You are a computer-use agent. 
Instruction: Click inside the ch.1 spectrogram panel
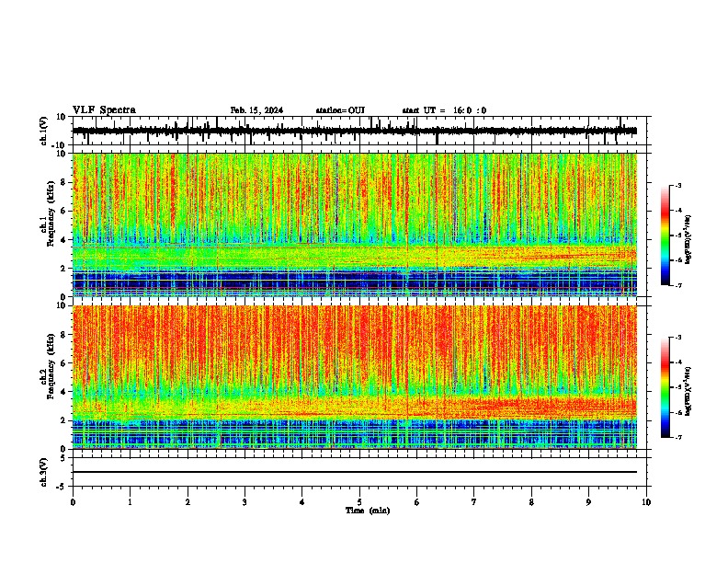point(355,224)
